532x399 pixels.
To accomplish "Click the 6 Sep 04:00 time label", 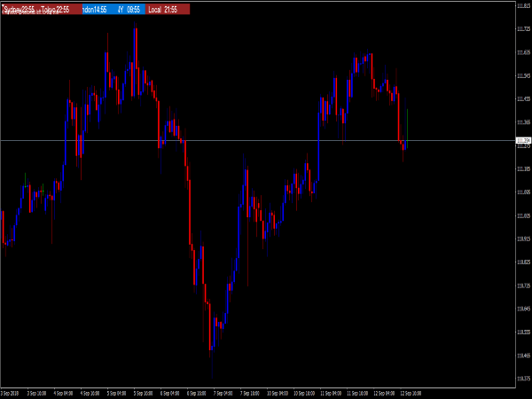I will click(x=169, y=393).
